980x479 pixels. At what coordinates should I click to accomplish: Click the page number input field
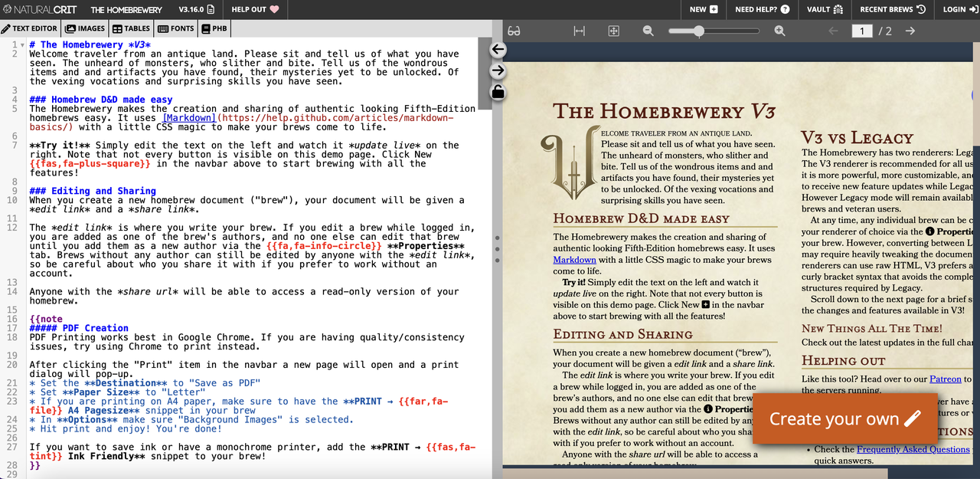point(863,31)
